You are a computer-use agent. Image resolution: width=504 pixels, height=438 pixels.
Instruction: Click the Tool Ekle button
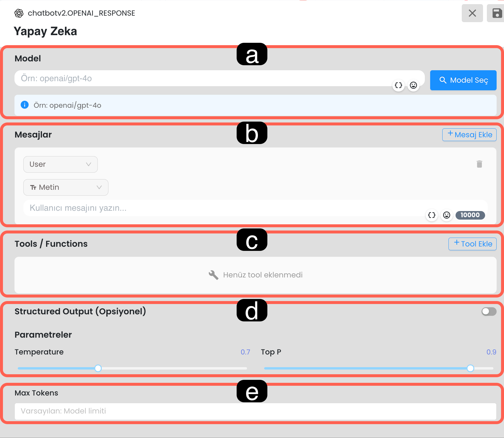point(472,244)
